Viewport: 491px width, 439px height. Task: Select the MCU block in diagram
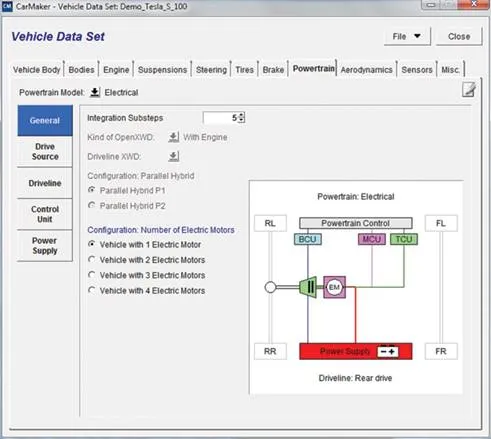[372, 239]
